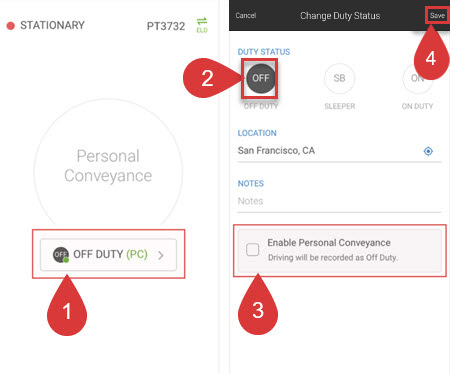Click the red number 4 marker
Viewport: 450px width, 375px height.
click(431, 54)
